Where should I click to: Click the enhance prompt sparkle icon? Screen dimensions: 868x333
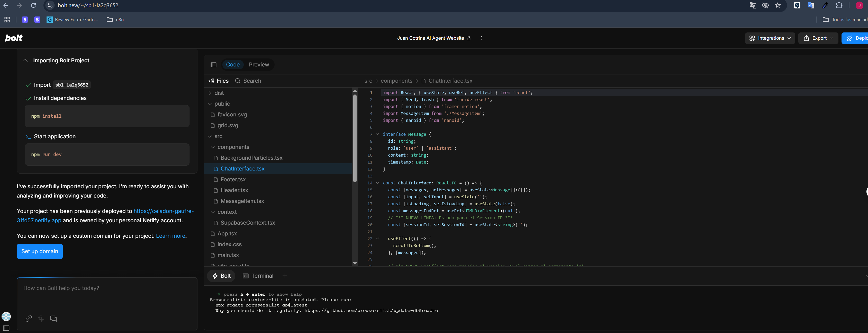(x=41, y=319)
